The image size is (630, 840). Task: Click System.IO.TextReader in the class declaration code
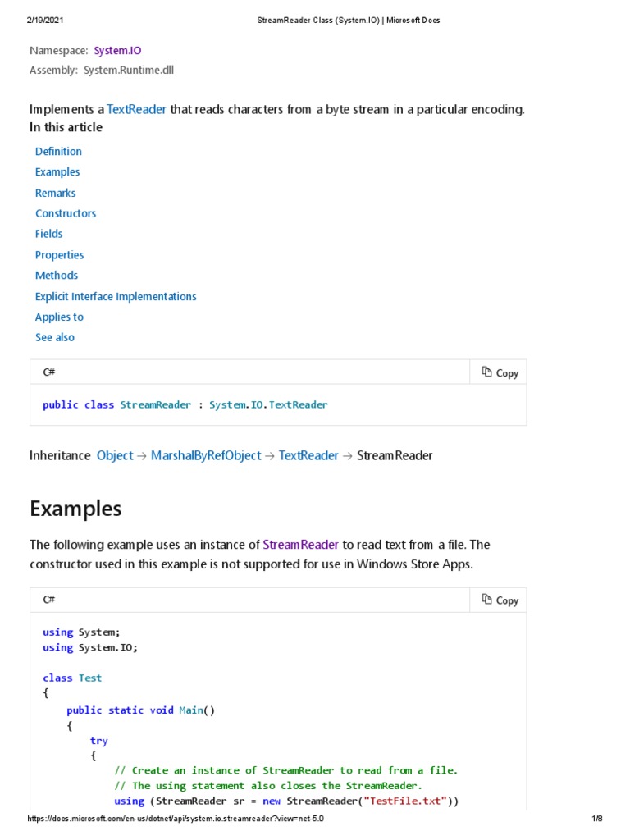point(268,404)
